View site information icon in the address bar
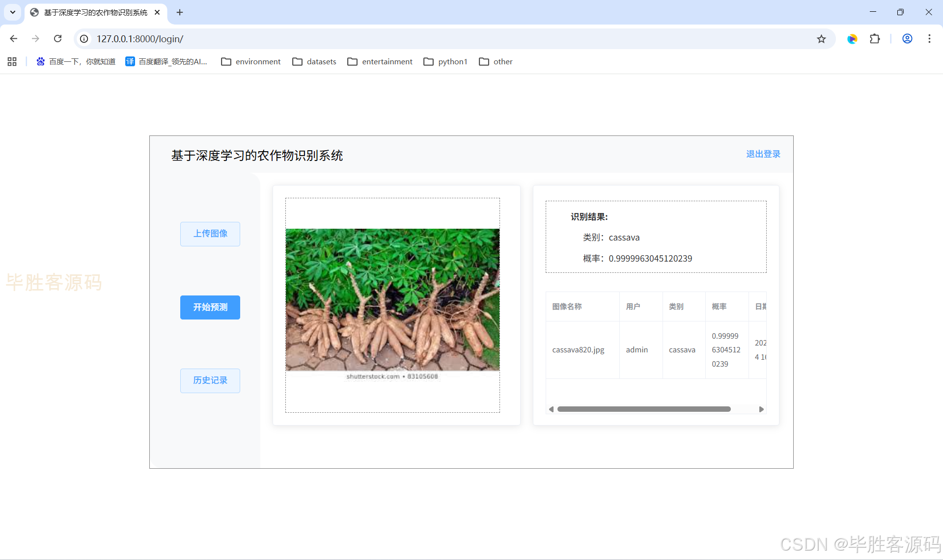943x560 pixels. [x=84, y=39]
